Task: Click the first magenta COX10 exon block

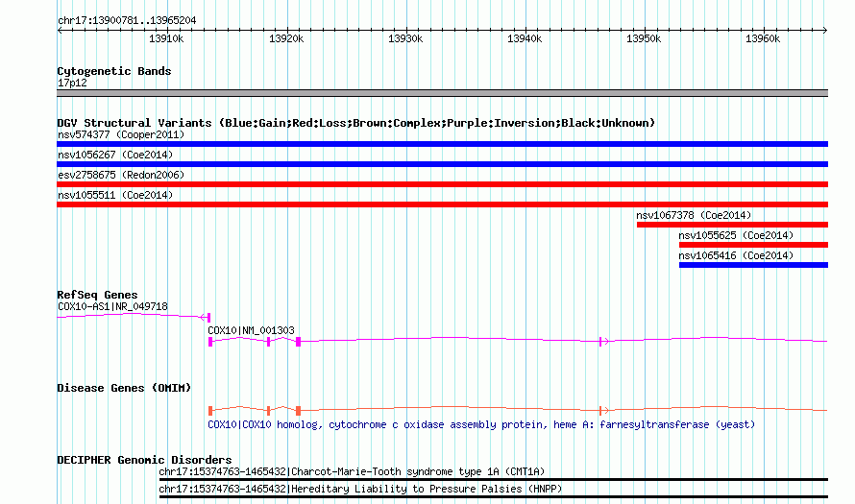Action: coord(210,342)
